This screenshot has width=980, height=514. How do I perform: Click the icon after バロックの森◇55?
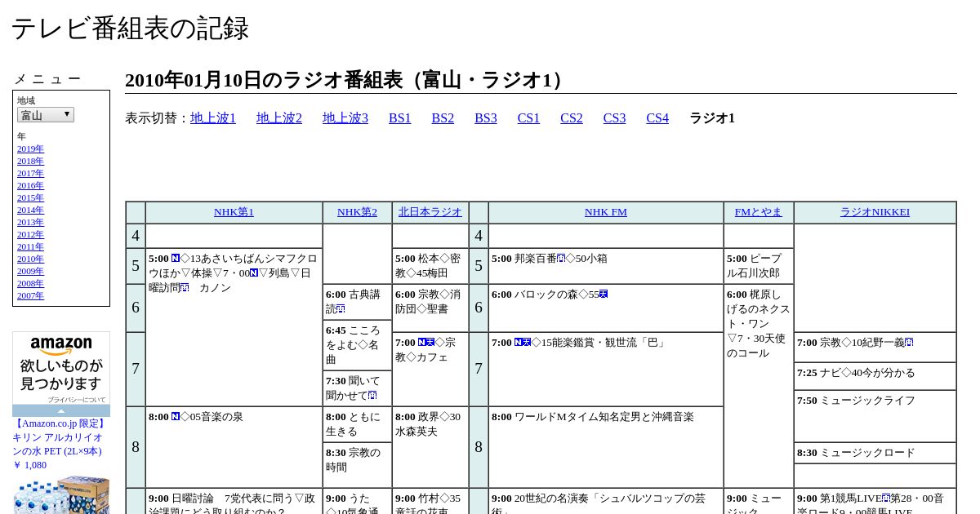[x=604, y=295]
